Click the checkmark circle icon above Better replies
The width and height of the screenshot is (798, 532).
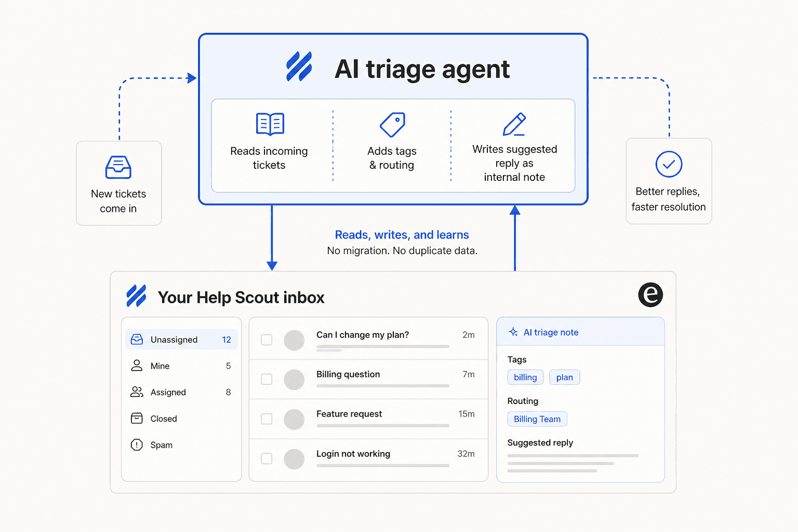(669, 164)
